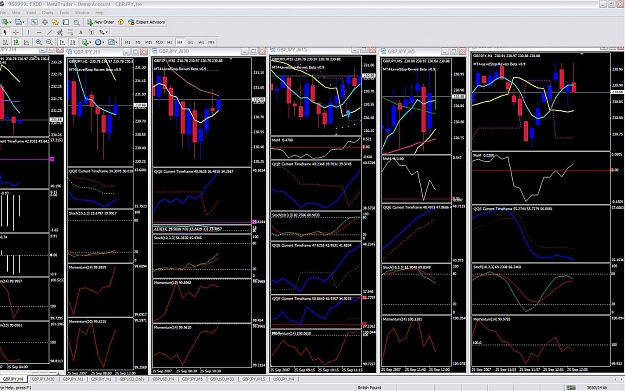Zoom out of the chart
Viewport: 625px width, 391px height.
(x=49, y=42)
